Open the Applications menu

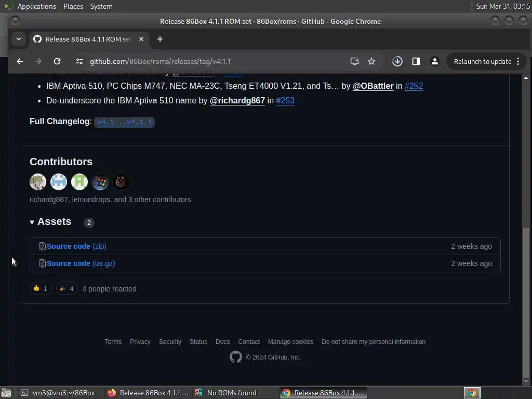point(37,6)
